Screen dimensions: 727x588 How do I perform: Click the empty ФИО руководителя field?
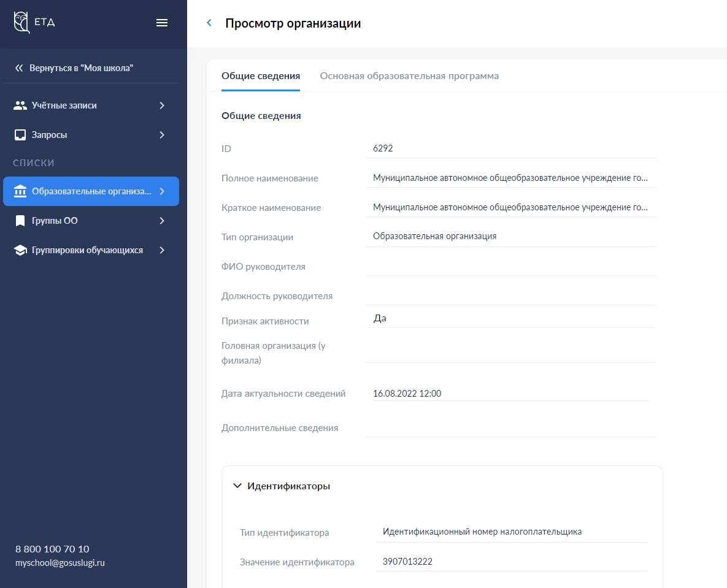coord(510,266)
